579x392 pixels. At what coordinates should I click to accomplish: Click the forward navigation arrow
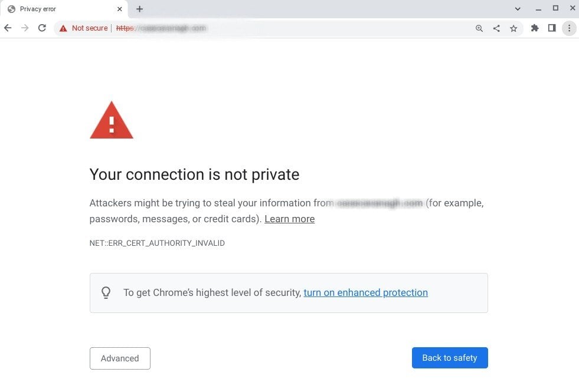pos(24,28)
